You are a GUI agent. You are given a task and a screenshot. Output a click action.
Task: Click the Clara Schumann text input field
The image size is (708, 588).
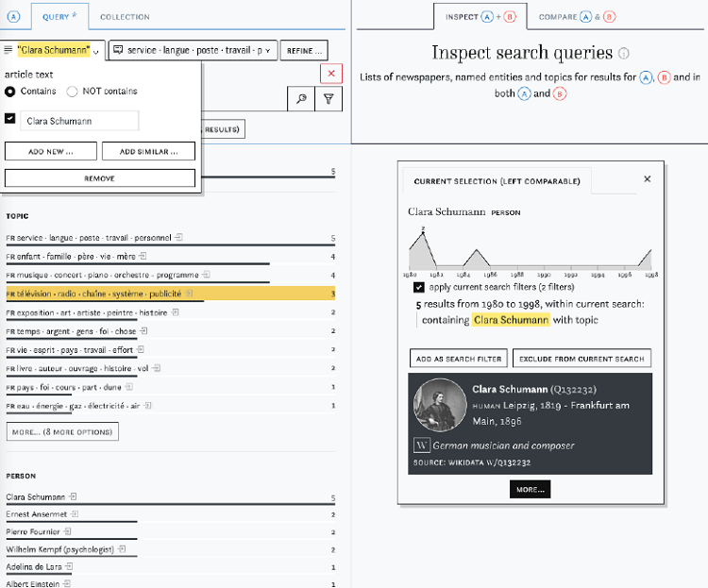pyautogui.click(x=79, y=121)
